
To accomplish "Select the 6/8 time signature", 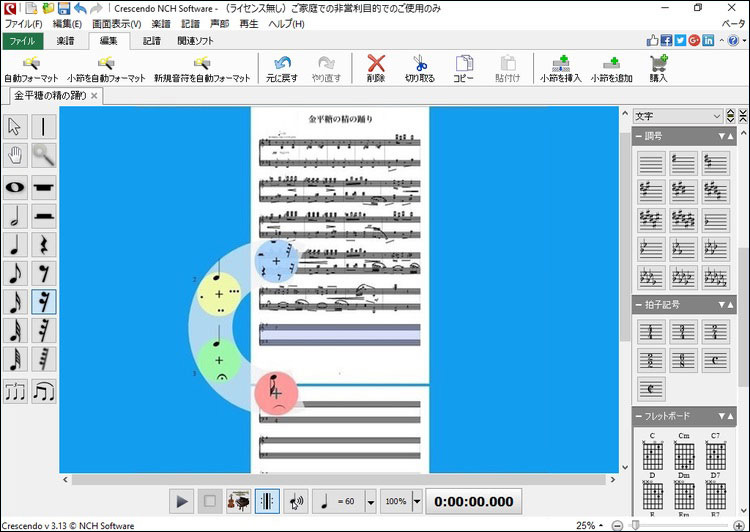I will pyautogui.click(x=683, y=360).
